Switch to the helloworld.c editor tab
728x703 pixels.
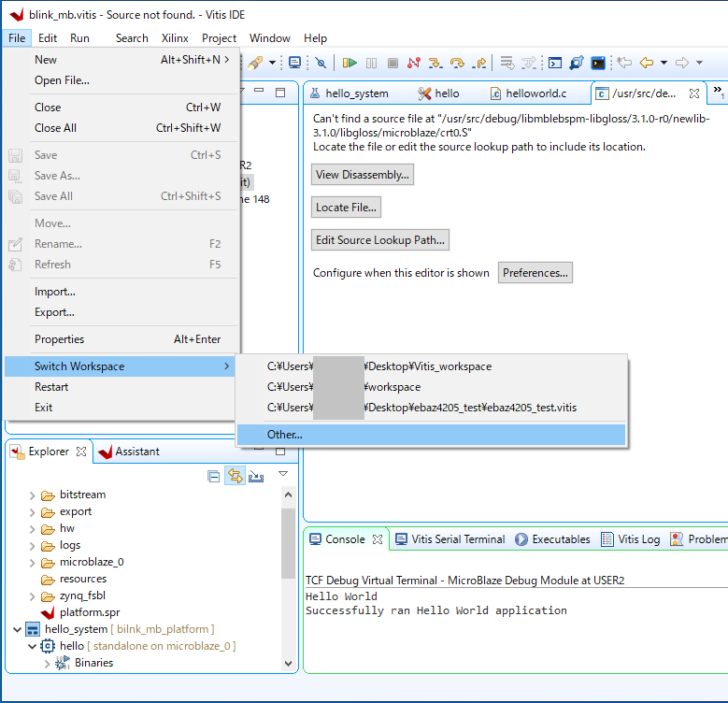[x=529, y=93]
